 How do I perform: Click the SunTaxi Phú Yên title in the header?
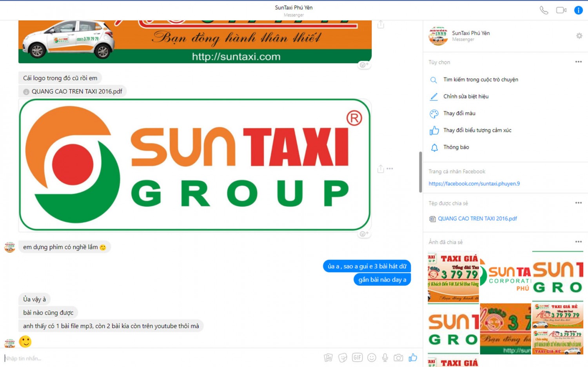tap(294, 7)
